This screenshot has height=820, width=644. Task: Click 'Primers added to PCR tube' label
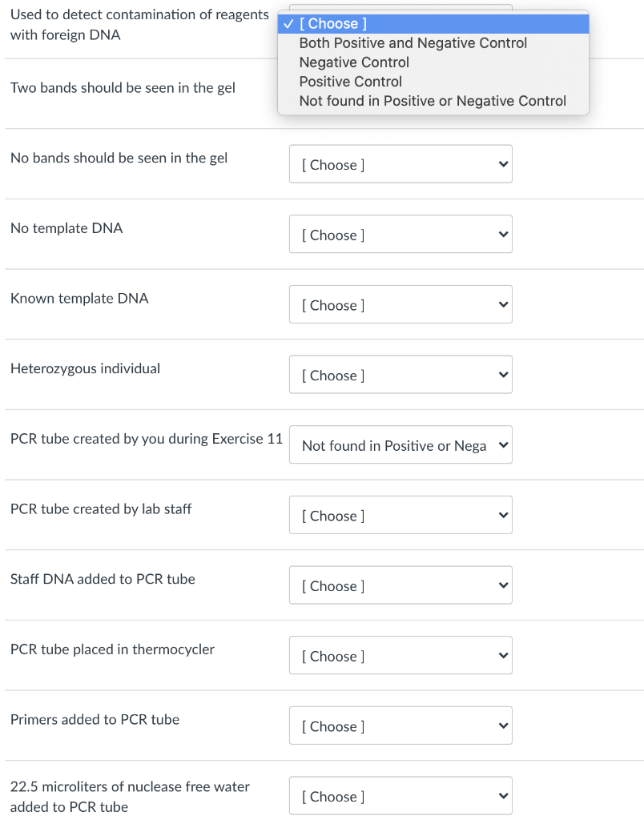(x=95, y=720)
